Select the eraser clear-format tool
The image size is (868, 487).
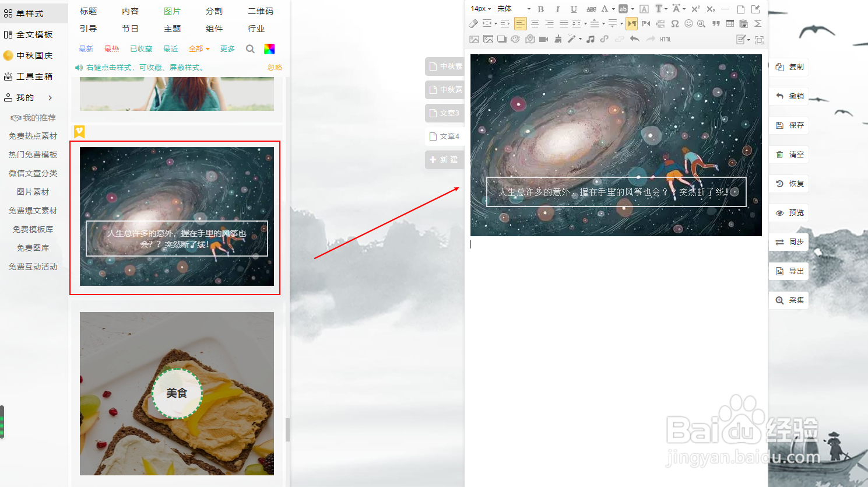(473, 24)
